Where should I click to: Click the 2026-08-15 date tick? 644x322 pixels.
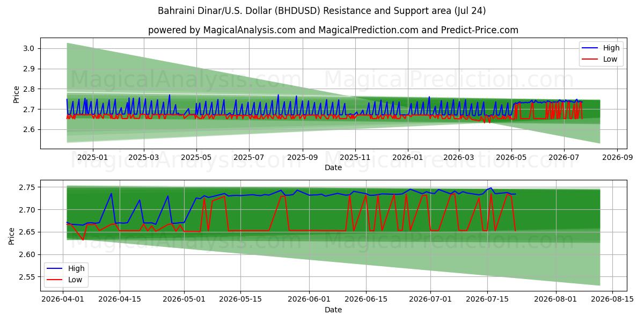click(x=612, y=299)
